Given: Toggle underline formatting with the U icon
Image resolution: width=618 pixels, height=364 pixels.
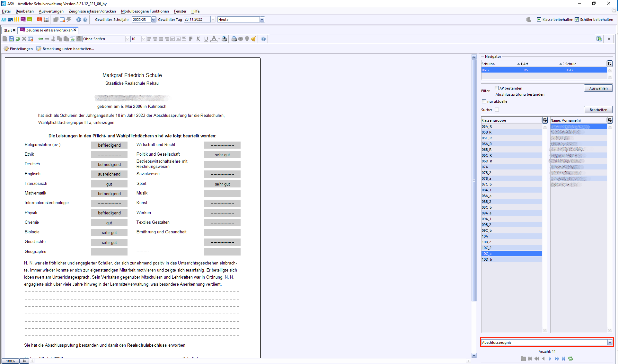Looking at the screenshot, I should (x=206, y=39).
